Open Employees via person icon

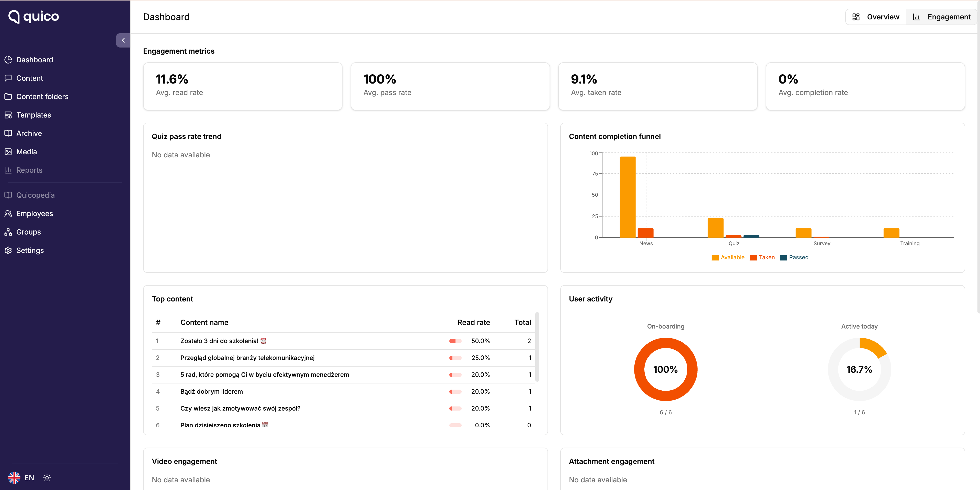coord(8,214)
